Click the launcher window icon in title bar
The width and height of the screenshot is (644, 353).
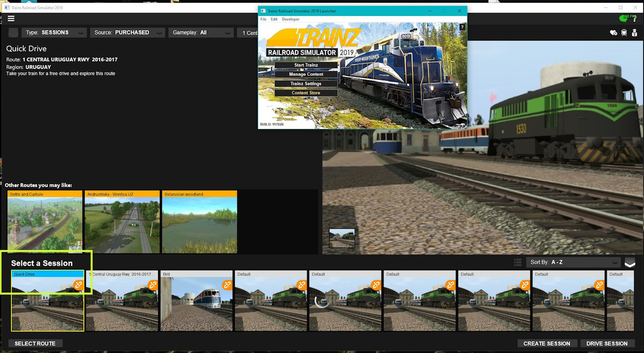(x=263, y=11)
